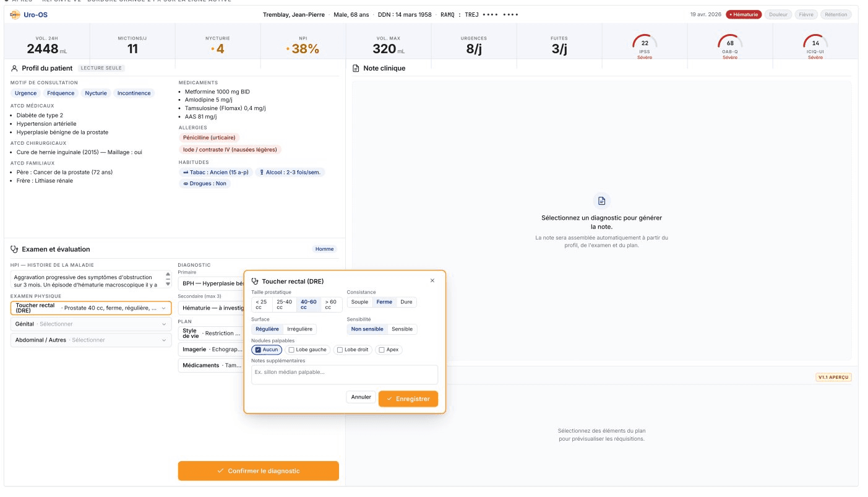Screen dimensions: 868x497
Task: Select prostate size > 60 cc
Action: [x=332, y=305]
